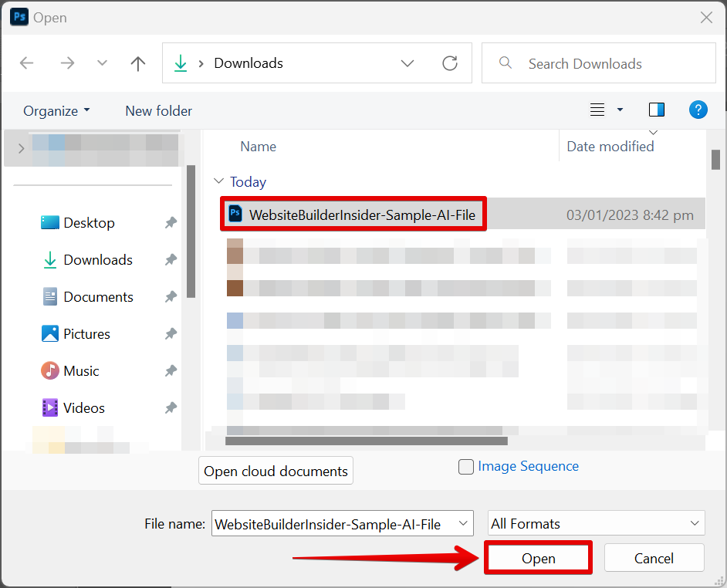727x588 pixels.
Task: Click New folder in the toolbar
Action: [158, 111]
